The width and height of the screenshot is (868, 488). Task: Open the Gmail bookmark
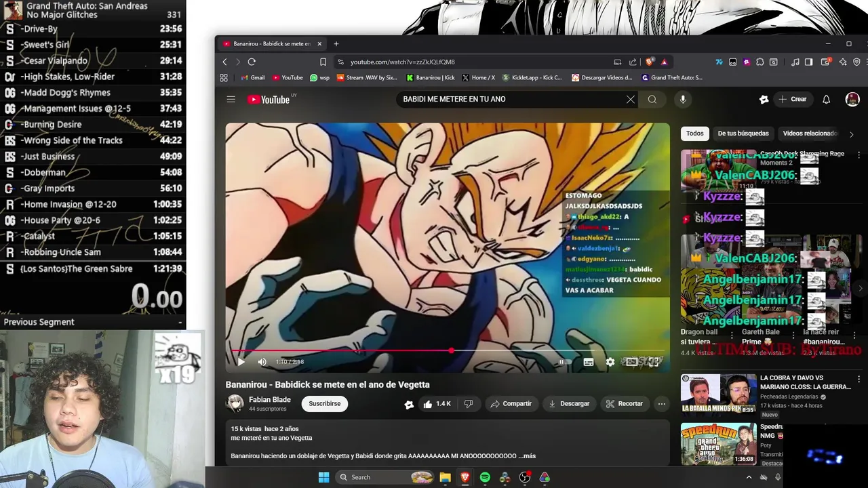[252, 78]
